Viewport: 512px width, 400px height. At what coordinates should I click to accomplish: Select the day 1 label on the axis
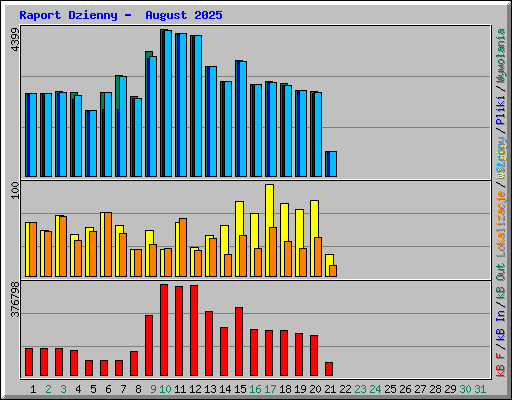tap(33, 389)
